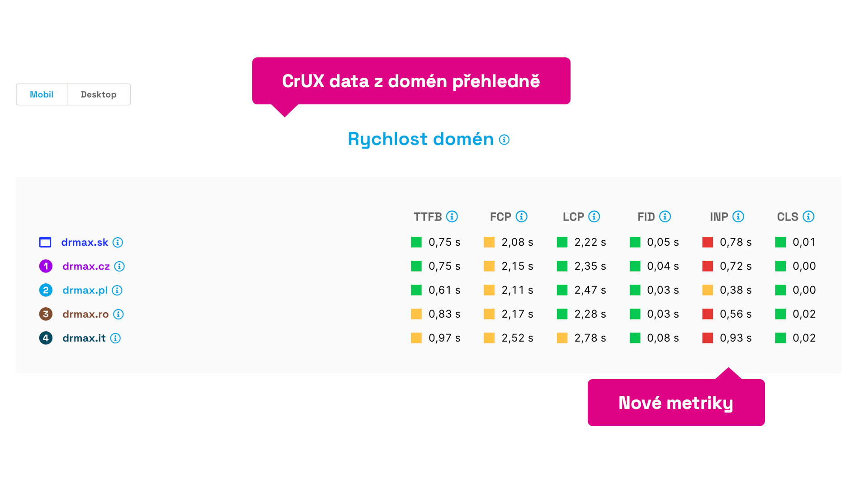The image size is (868, 488).
Task: Open the drmax.it domain link
Action: click(x=83, y=338)
